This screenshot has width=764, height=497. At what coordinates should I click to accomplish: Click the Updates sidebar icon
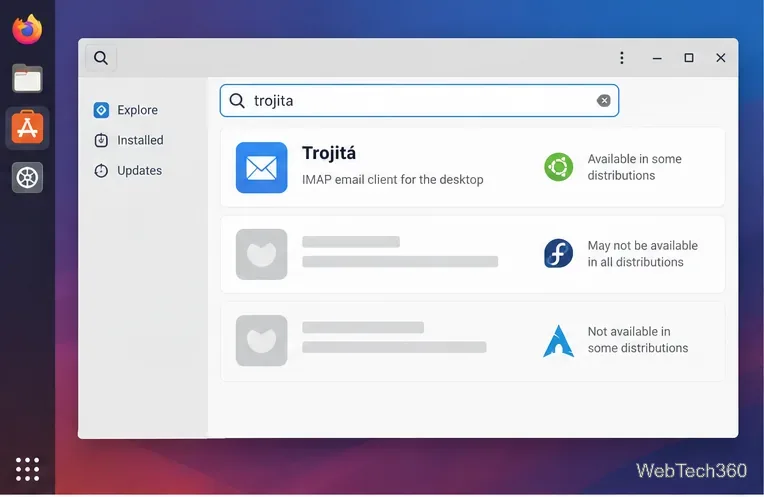(101, 171)
